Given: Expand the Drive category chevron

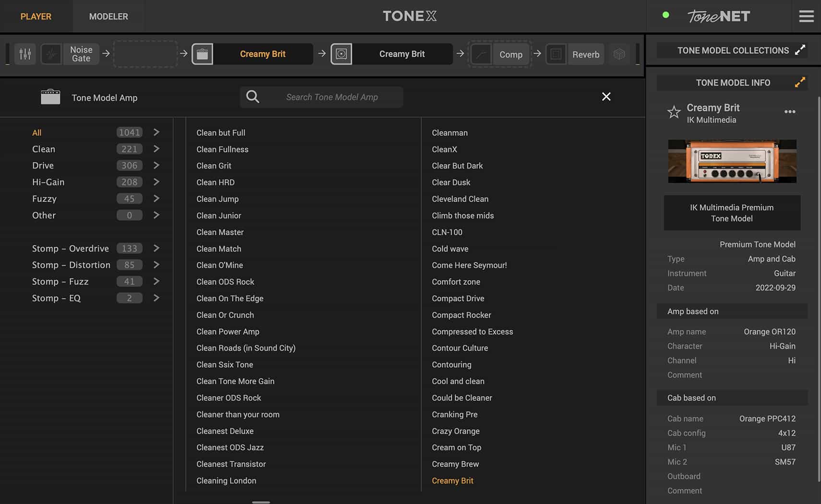Looking at the screenshot, I should point(156,165).
